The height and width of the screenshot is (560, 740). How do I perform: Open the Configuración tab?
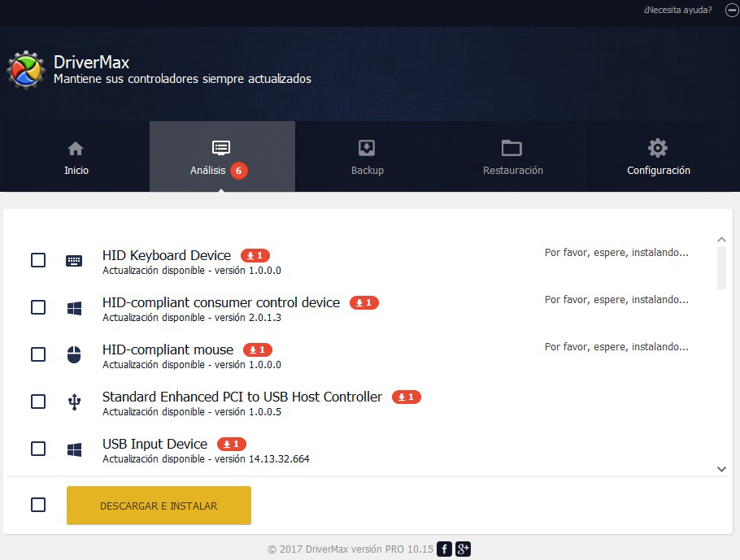pyautogui.click(x=659, y=157)
